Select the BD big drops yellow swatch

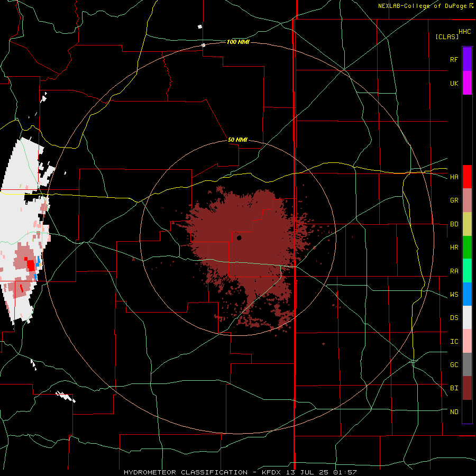point(467,224)
